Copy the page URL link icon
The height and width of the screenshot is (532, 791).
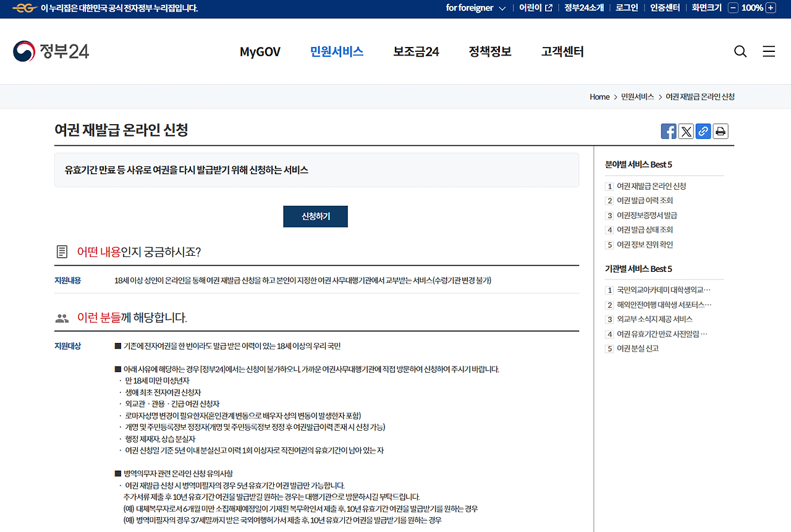pos(703,131)
